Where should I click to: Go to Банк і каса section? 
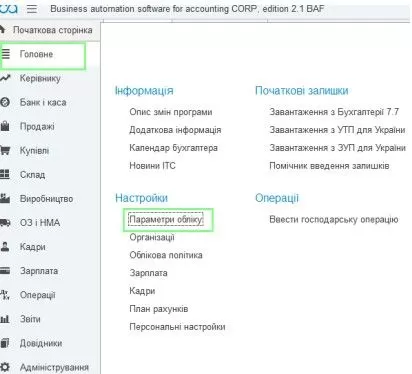pos(43,102)
